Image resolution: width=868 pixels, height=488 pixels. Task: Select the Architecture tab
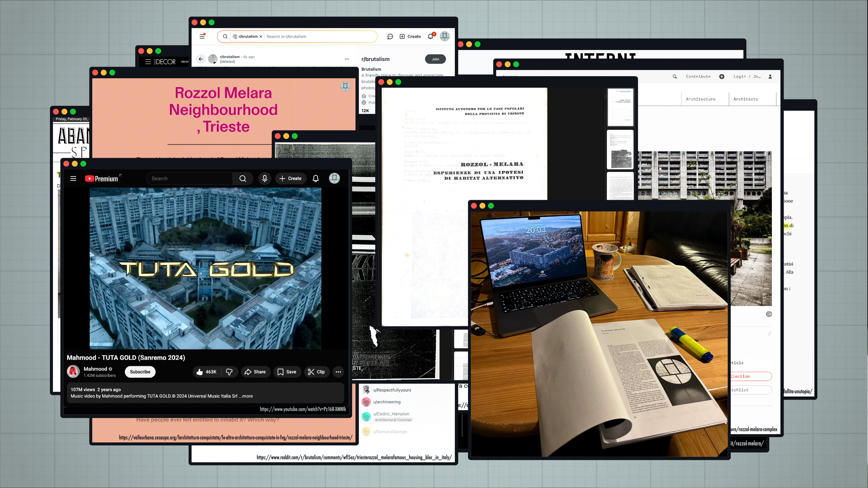tap(701, 99)
